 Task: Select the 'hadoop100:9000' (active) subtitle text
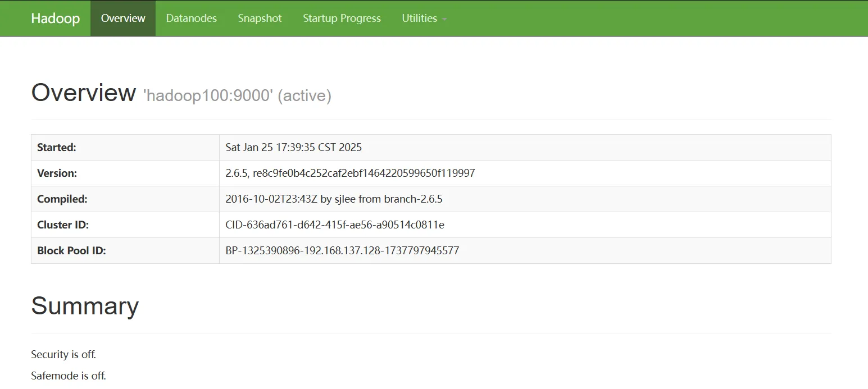[x=237, y=95]
